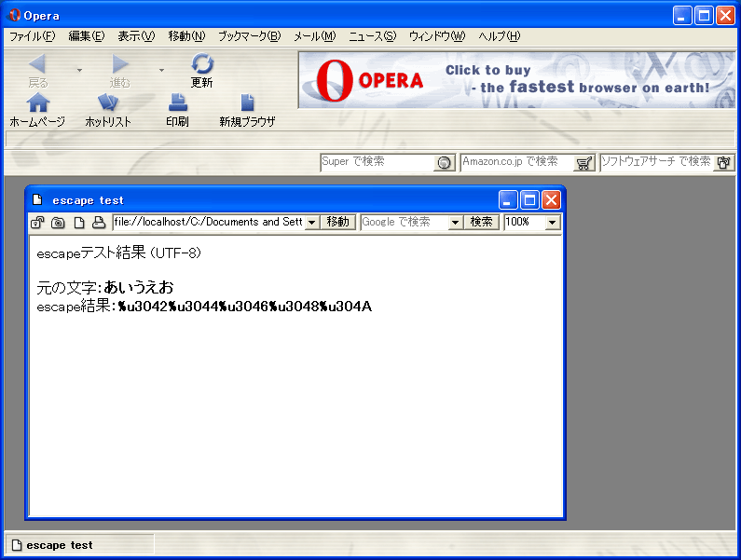Close the escape test inner window
The image size is (741, 560).
(x=551, y=200)
